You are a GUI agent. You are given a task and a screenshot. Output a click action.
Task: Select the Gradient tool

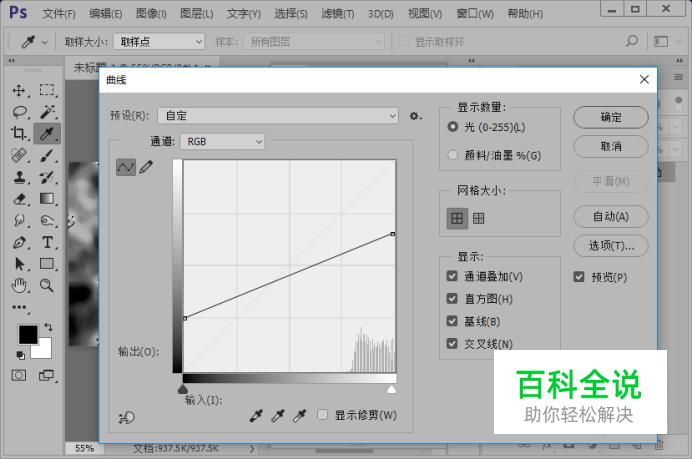point(47,199)
